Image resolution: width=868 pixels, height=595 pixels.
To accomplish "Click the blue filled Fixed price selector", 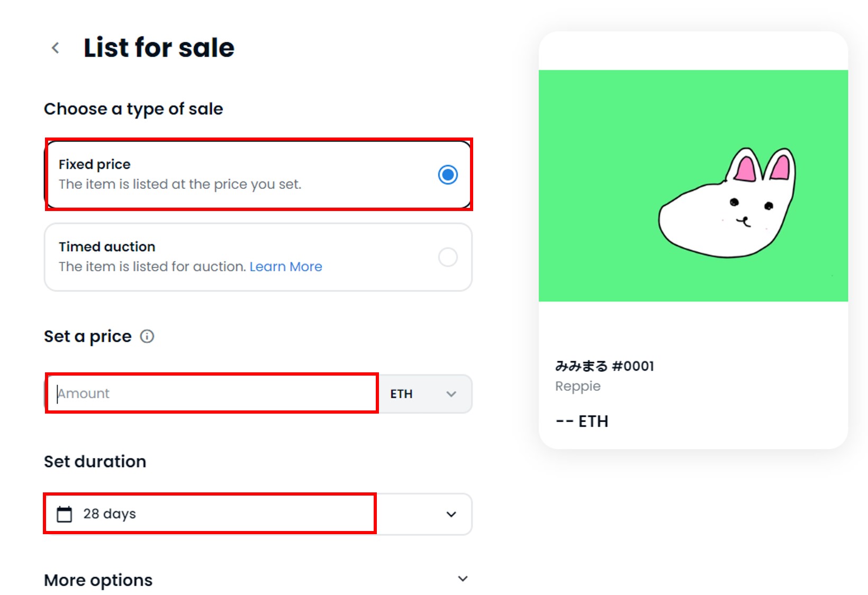I will click(x=447, y=175).
